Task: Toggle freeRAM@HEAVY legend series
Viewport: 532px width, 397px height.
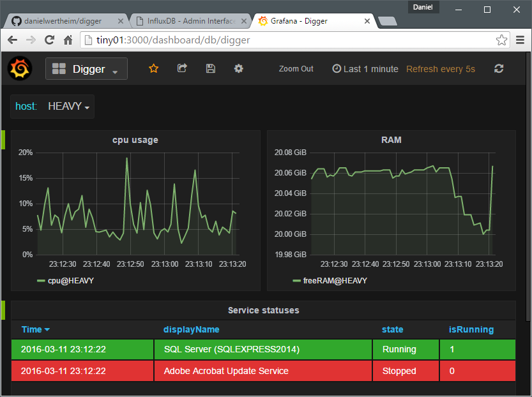Action: click(335, 281)
